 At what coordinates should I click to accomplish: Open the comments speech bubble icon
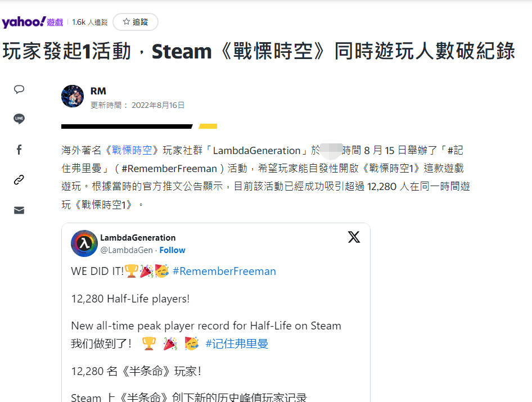[19, 89]
